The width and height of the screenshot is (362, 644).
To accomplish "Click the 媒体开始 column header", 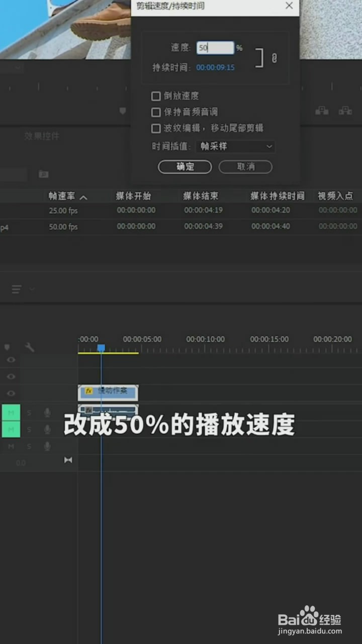I will (133, 196).
